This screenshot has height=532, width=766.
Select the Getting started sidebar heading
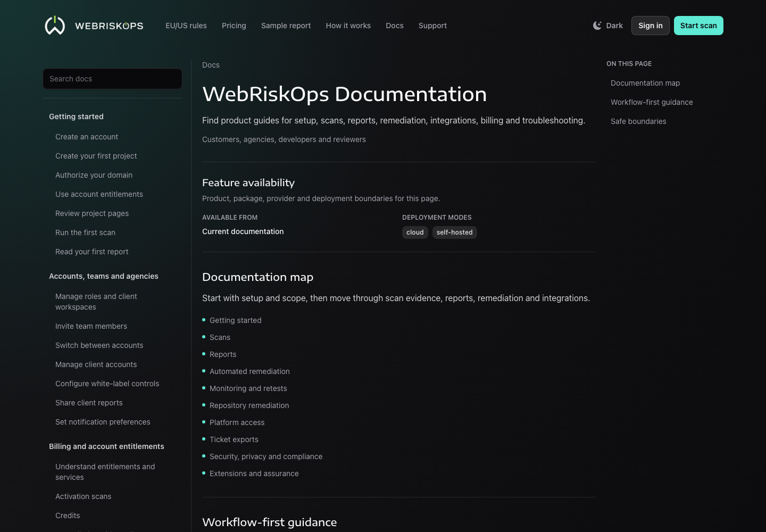point(76,117)
